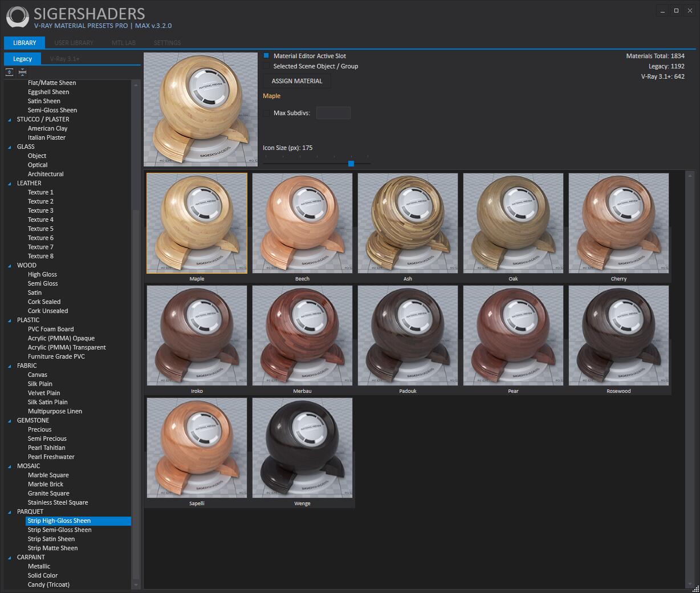This screenshot has width=700, height=593.
Task: Select Eggshell Sheen in tree
Action: (x=48, y=92)
